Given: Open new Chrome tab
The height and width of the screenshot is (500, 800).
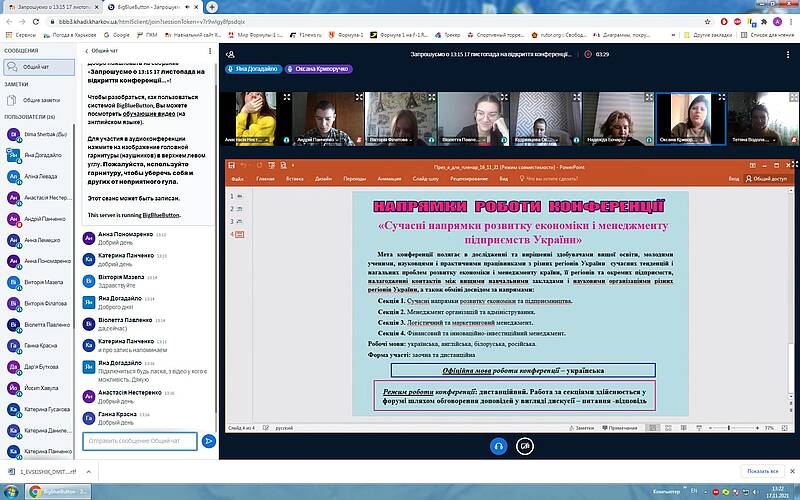Looking at the screenshot, I should tap(211, 7).
